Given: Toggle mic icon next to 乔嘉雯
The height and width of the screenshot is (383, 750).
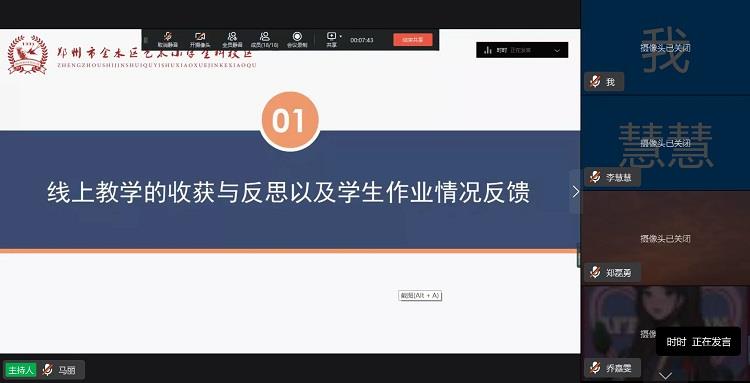Looking at the screenshot, I should (x=595, y=368).
